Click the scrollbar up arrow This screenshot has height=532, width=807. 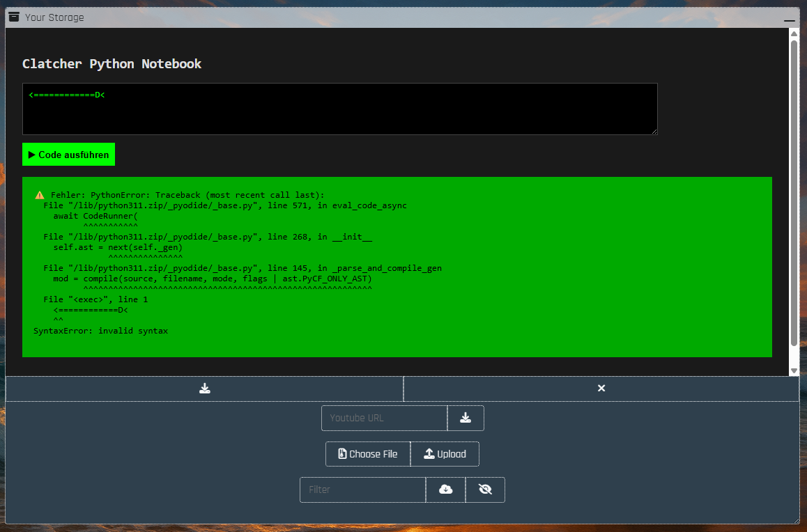coord(794,33)
